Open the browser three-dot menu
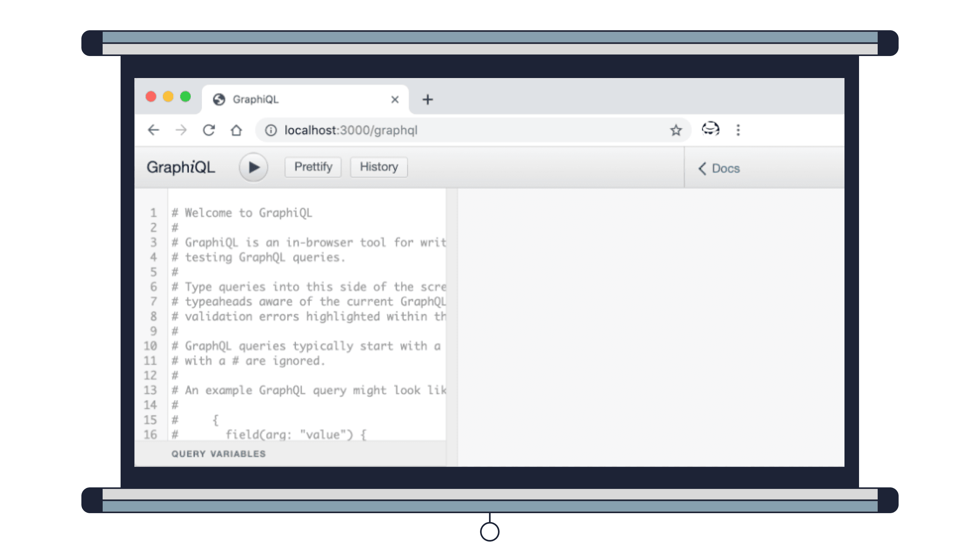The image size is (980, 549). (x=738, y=130)
